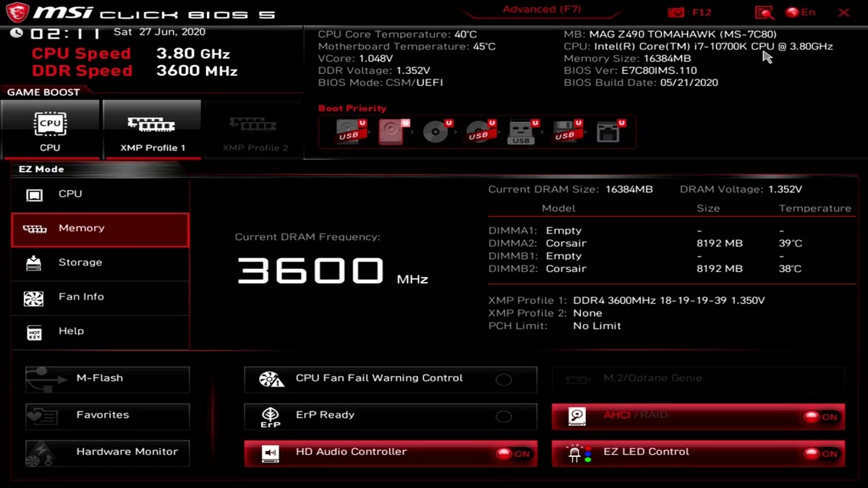Image resolution: width=868 pixels, height=488 pixels.
Task: Open the CPU section in EZ Mode
Action: point(100,194)
